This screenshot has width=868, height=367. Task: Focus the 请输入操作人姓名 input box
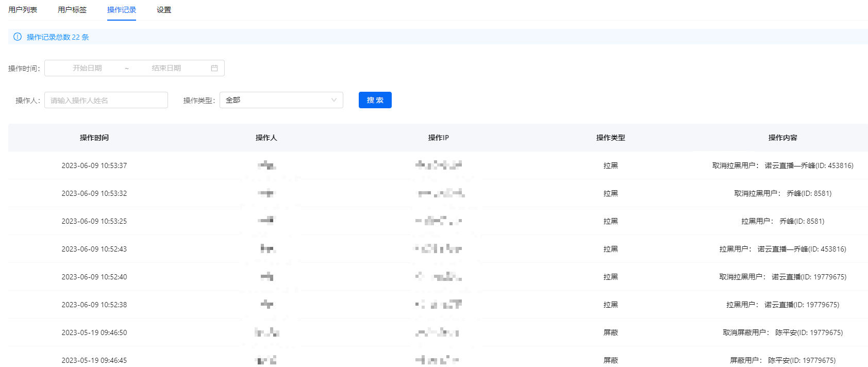click(106, 100)
